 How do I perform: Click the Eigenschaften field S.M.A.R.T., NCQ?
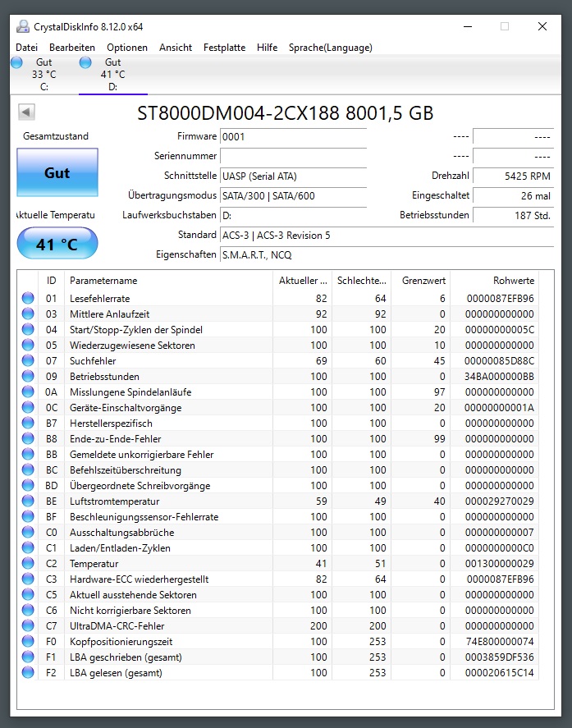[387, 254]
